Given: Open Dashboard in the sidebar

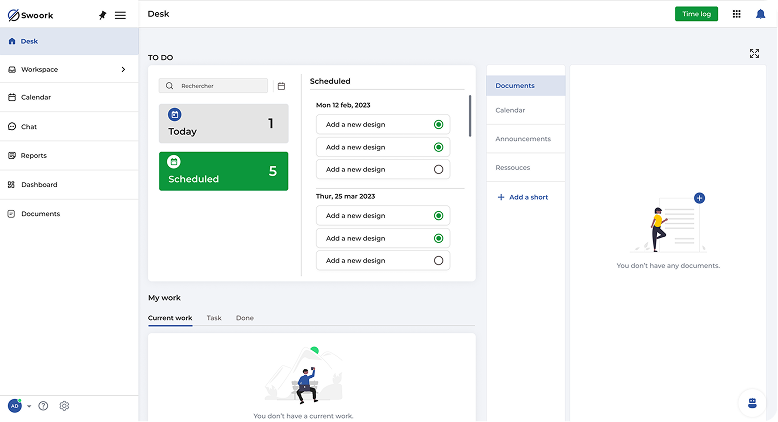Looking at the screenshot, I should pos(69,184).
